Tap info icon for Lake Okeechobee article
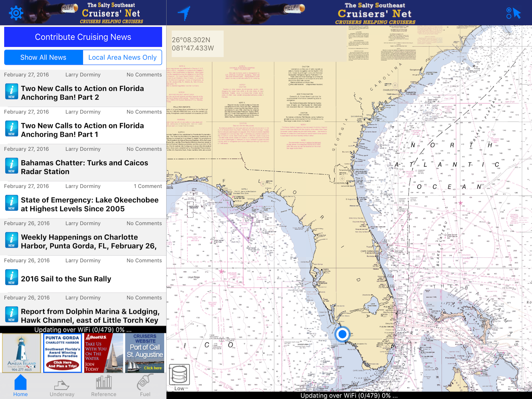The height and width of the screenshot is (399, 532). pos(11,203)
